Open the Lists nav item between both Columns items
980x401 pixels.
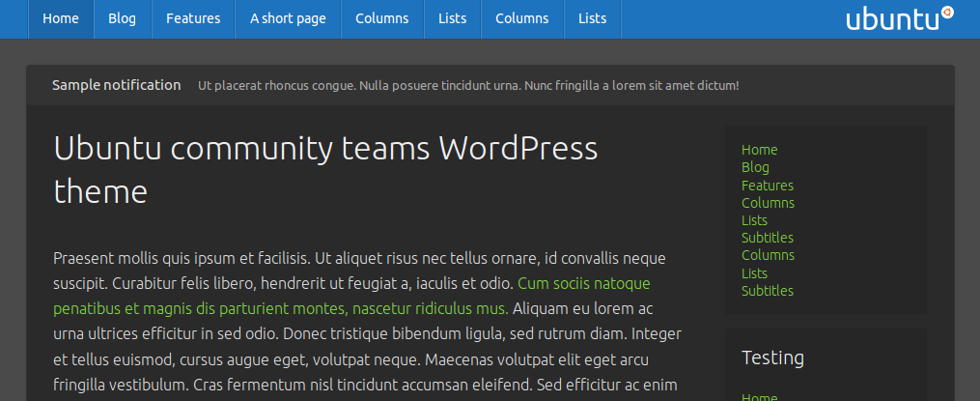click(453, 18)
